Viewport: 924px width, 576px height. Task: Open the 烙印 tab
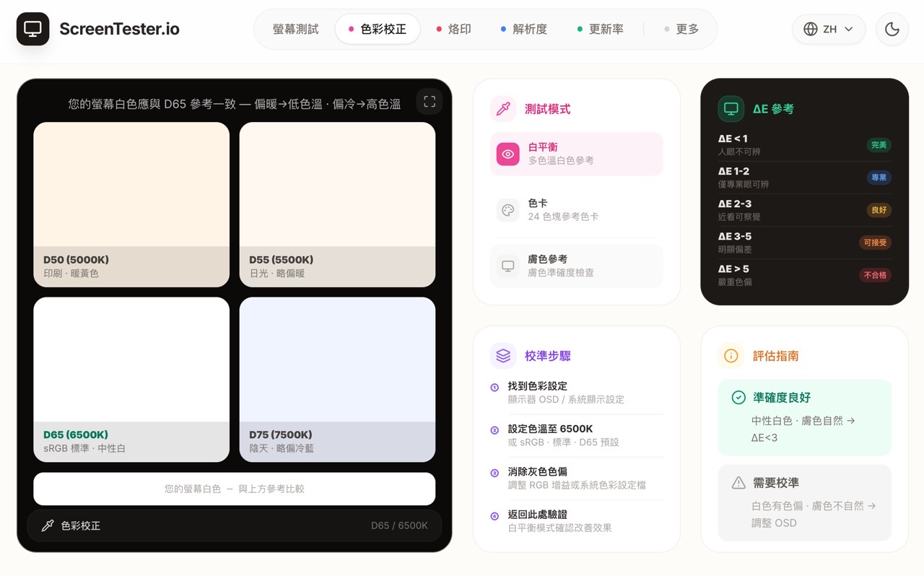tap(453, 29)
